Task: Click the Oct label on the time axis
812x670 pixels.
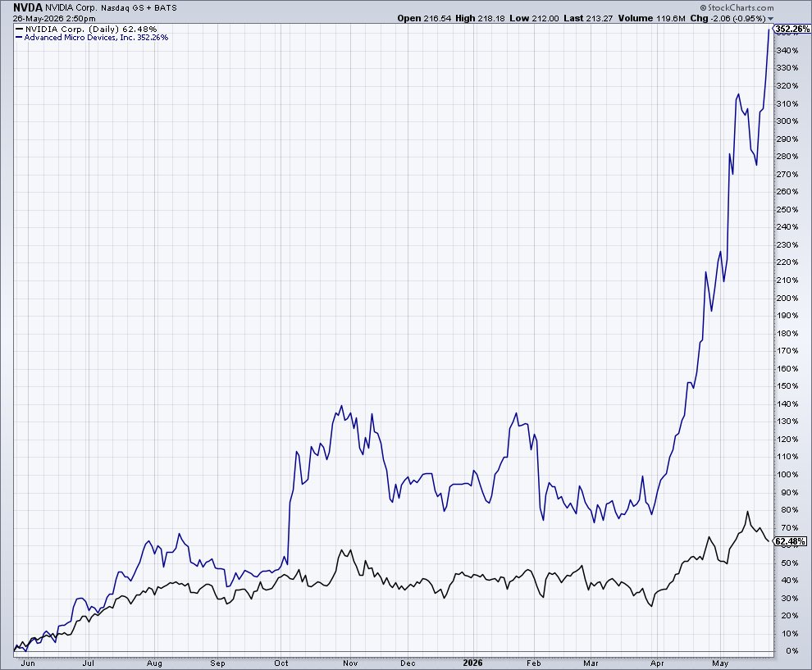Action: click(x=281, y=663)
